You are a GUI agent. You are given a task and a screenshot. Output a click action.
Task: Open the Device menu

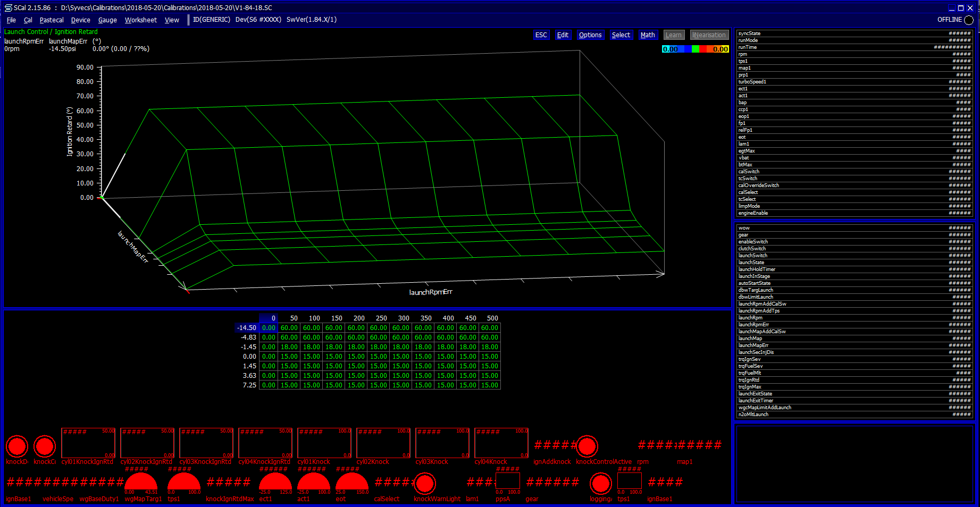coord(80,20)
